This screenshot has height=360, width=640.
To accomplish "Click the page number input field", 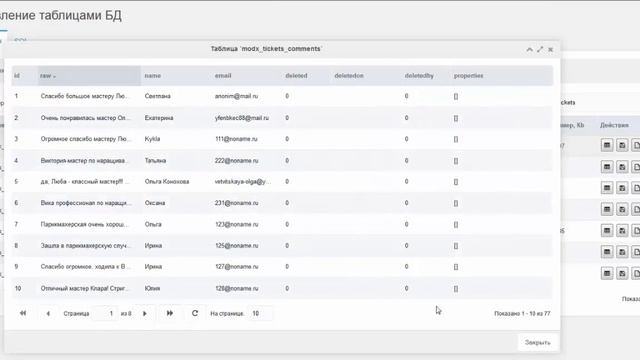I will pos(105,313).
